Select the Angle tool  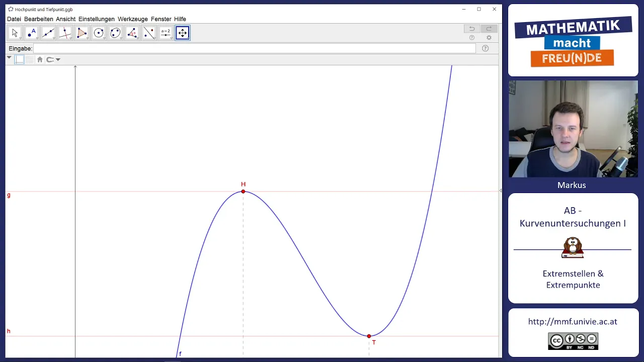(132, 33)
